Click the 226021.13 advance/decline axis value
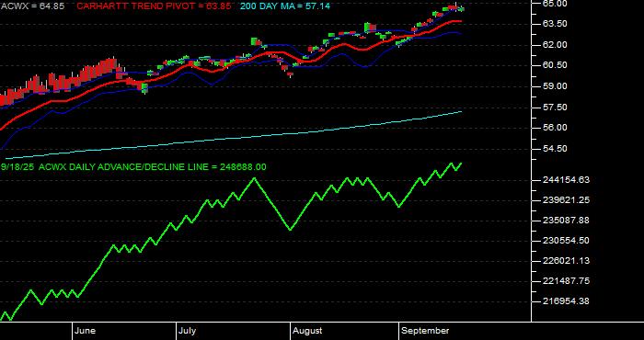The height and width of the screenshot is (340, 644). 567,261
